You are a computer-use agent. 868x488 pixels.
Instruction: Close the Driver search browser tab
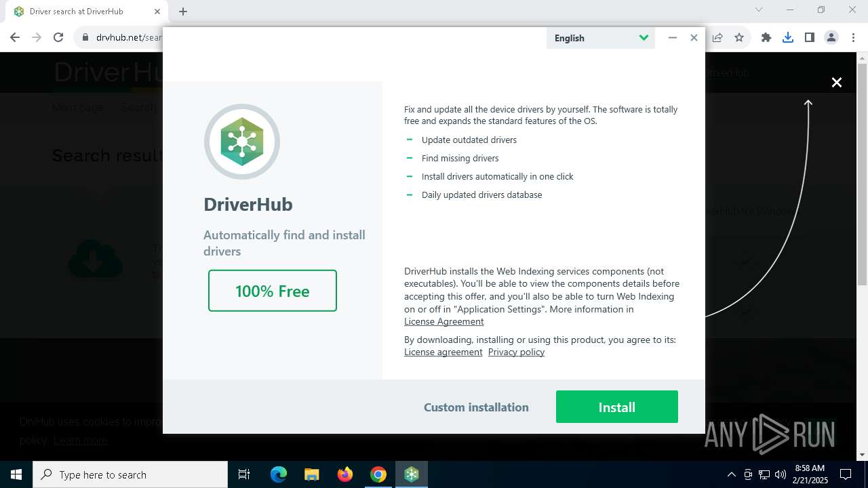[x=157, y=12]
